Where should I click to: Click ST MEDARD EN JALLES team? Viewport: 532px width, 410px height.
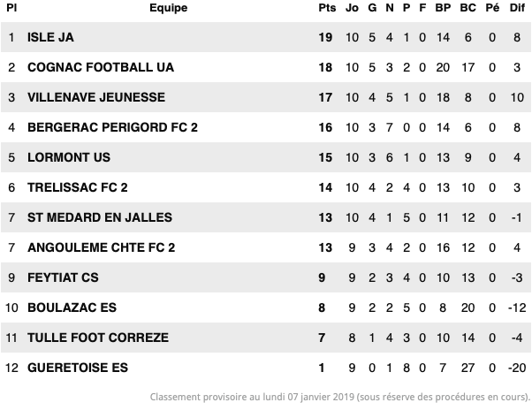point(100,217)
